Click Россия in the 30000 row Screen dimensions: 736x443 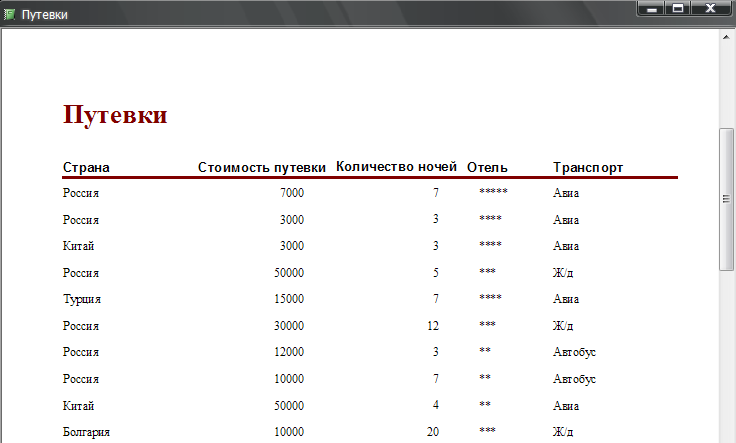(x=81, y=326)
